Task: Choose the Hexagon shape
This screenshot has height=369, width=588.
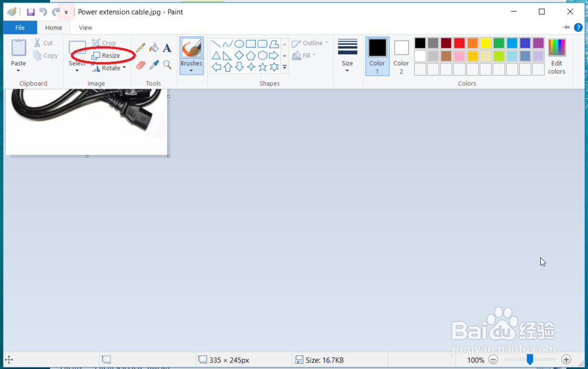Action: [262, 55]
